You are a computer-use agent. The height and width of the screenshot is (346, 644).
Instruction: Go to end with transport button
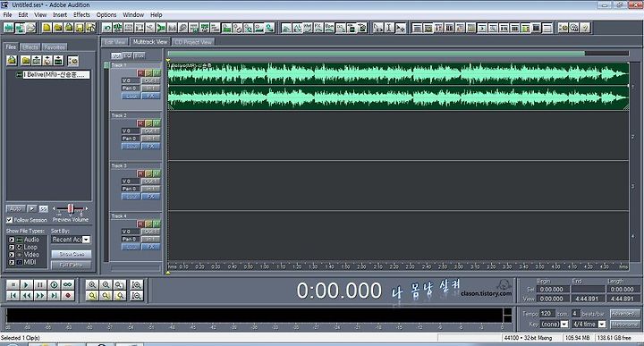[x=54, y=296]
